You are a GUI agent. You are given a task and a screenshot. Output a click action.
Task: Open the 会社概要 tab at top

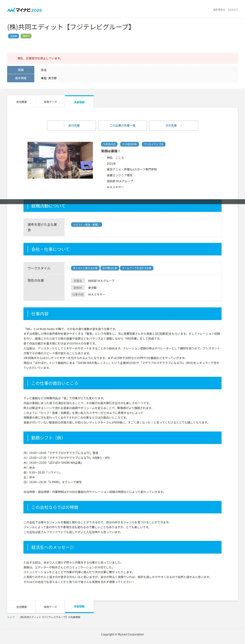click(x=21, y=102)
